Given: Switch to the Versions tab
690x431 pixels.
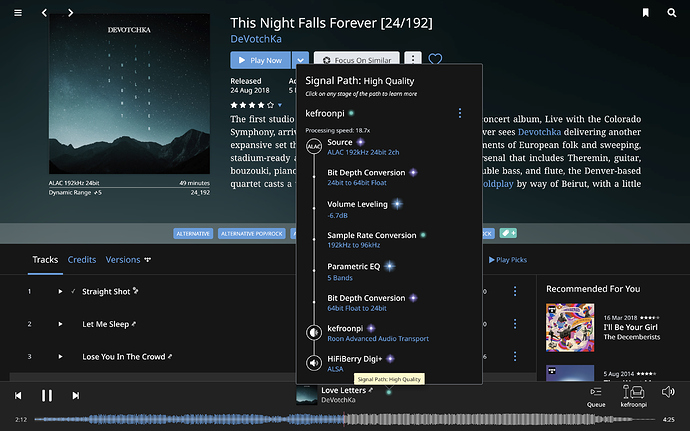Looking at the screenshot, I should tap(123, 260).
